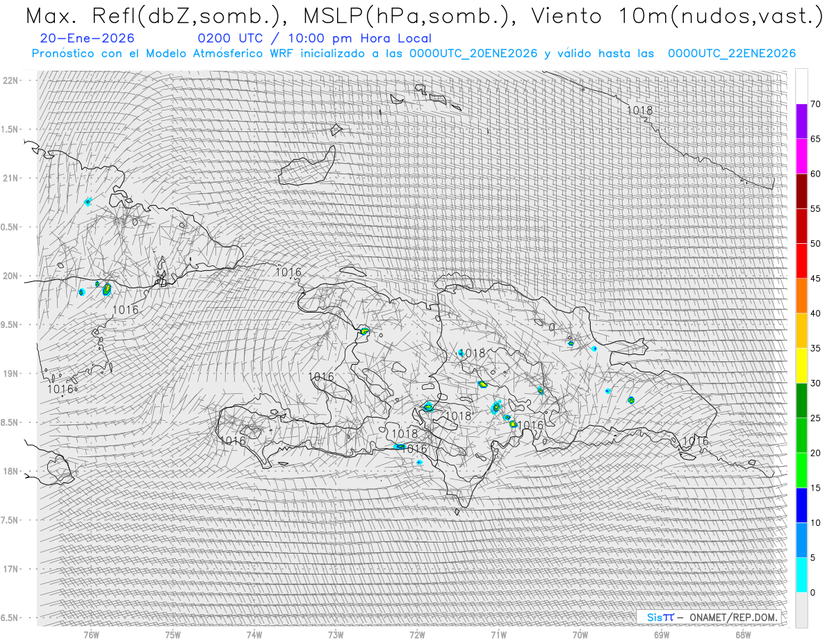Click the dark green 25-30 dBZ colorbar segment
This screenshot has width=834, height=644.
pyautogui.click(x=801, y=400)
